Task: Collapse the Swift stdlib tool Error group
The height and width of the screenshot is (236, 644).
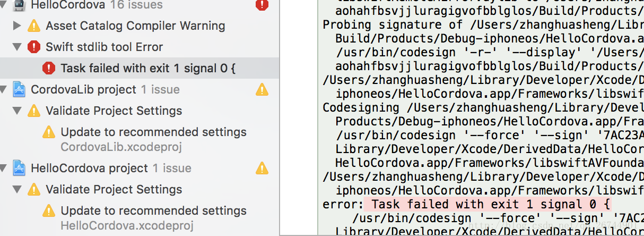Action: 17,47
